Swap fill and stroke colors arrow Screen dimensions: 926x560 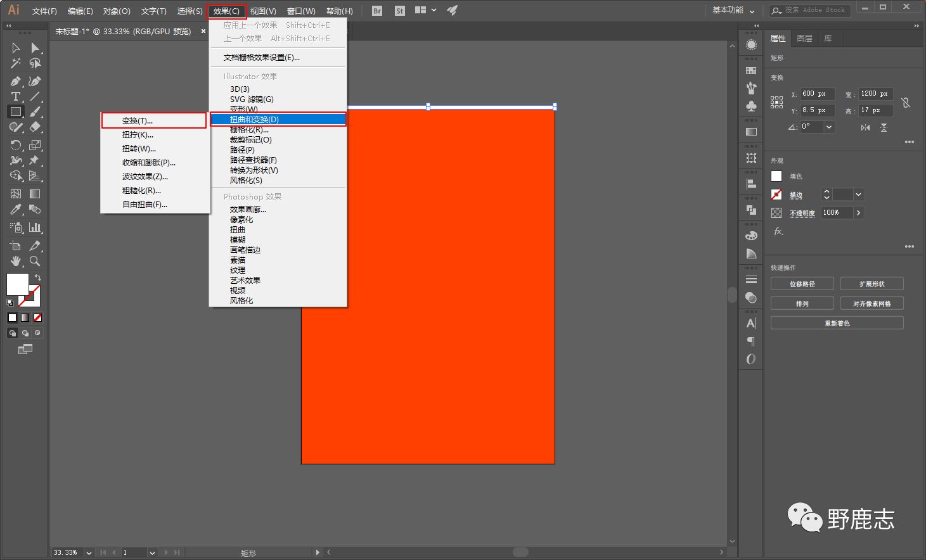pyautogui.click(x=38, y=278)
